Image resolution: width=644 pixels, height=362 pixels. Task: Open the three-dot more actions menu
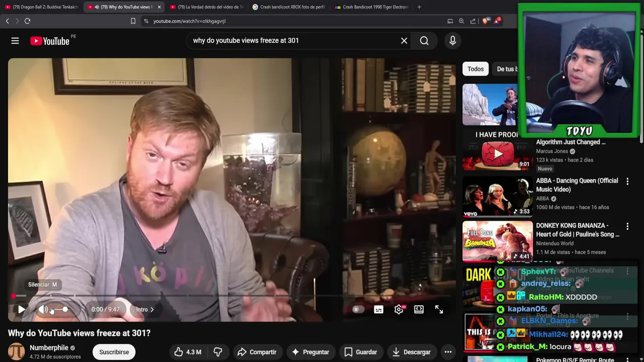pyautogui.click(x=448, y=352)
